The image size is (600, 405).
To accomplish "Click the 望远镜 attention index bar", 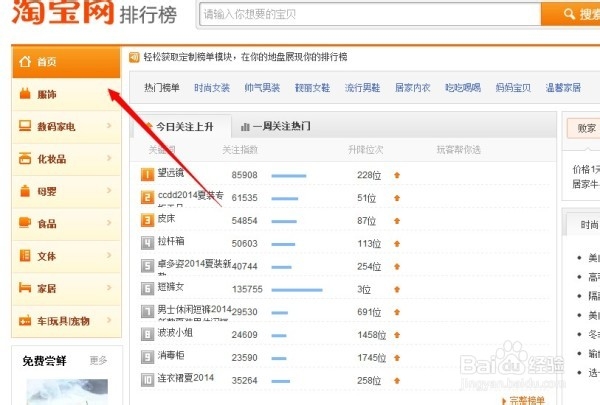I will (x=289, y=176).
